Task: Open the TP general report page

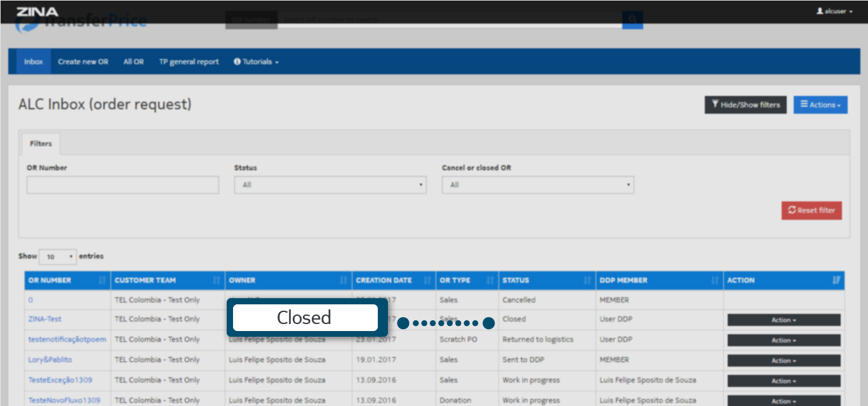Action: [x=189, y=62]
